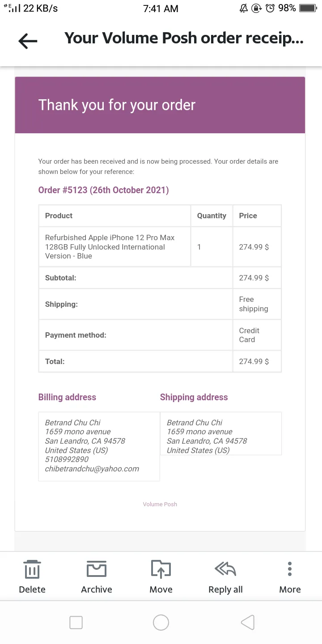This screenshot has width=322, height=644.
Task: Tap the alarm clock status icon
Action: click(x=270, y=8)
